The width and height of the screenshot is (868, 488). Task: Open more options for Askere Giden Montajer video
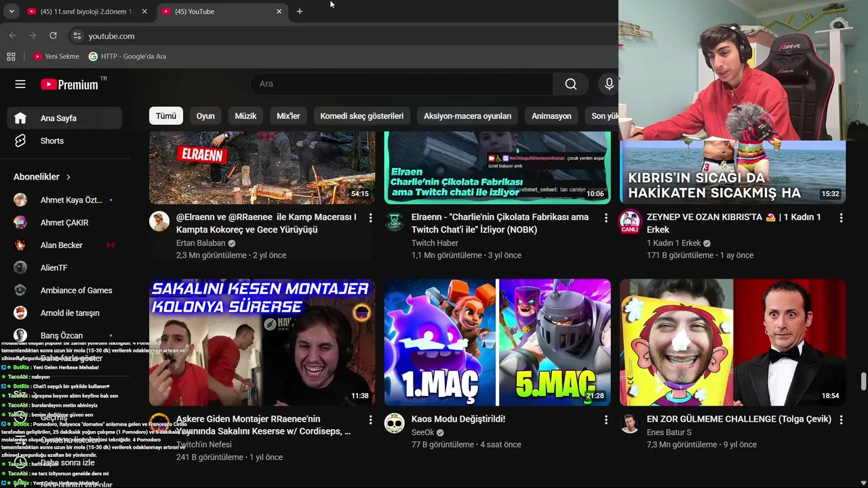click(370, 420)
